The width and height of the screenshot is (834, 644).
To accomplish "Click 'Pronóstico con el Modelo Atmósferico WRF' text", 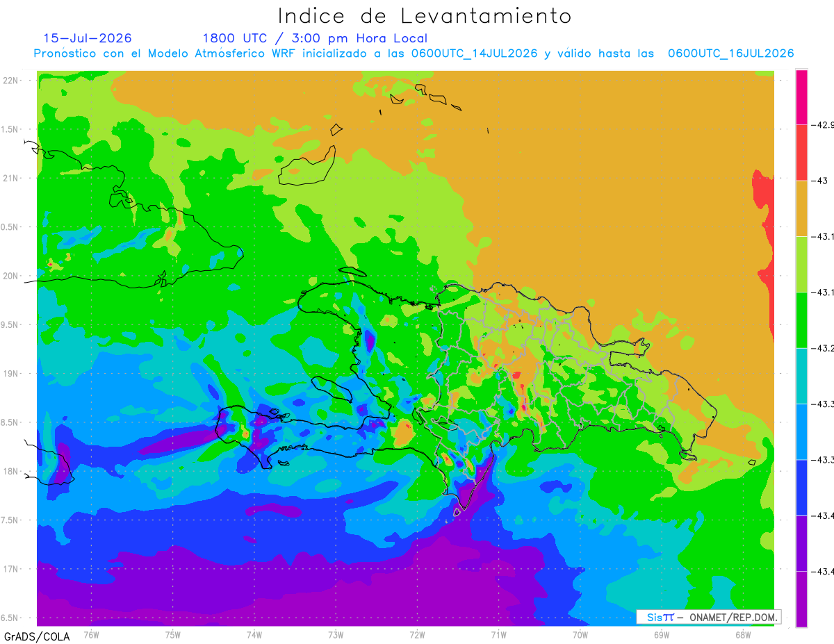I will pos(165,53).
